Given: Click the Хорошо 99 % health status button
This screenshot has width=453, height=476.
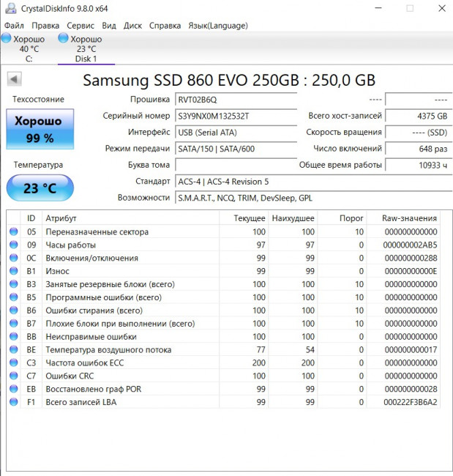Looking at the screenshot, I should 40,129.
